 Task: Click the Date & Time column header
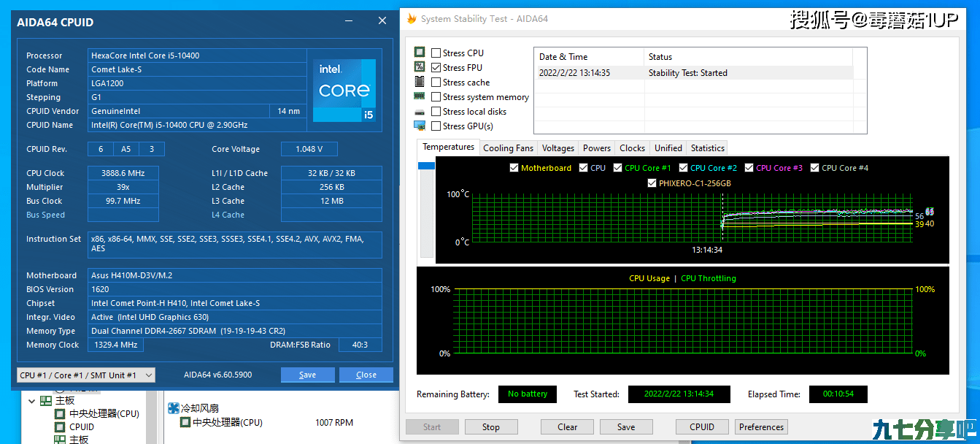coord(590,57)
